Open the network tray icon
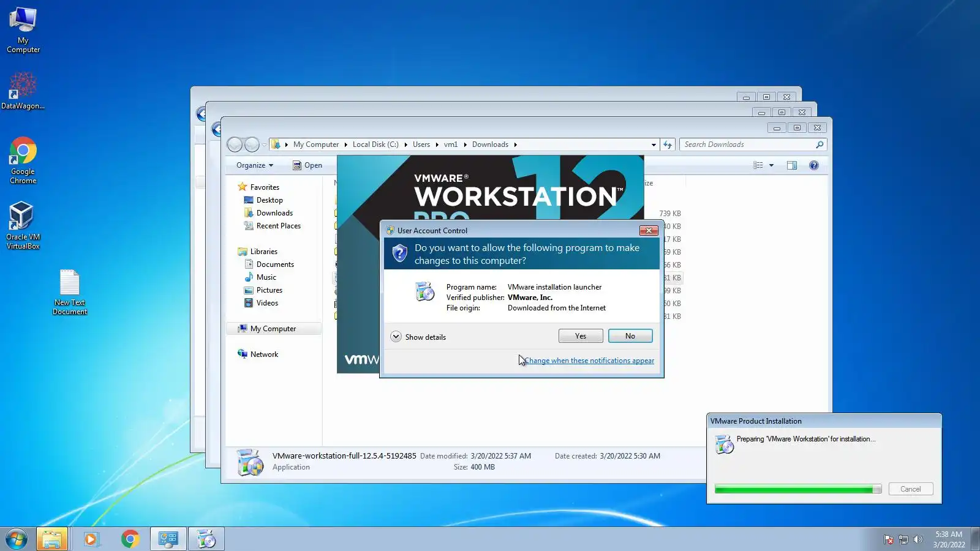Image resolution: width=980 pixels, height=551 pixels. click(x=903, y=539)
